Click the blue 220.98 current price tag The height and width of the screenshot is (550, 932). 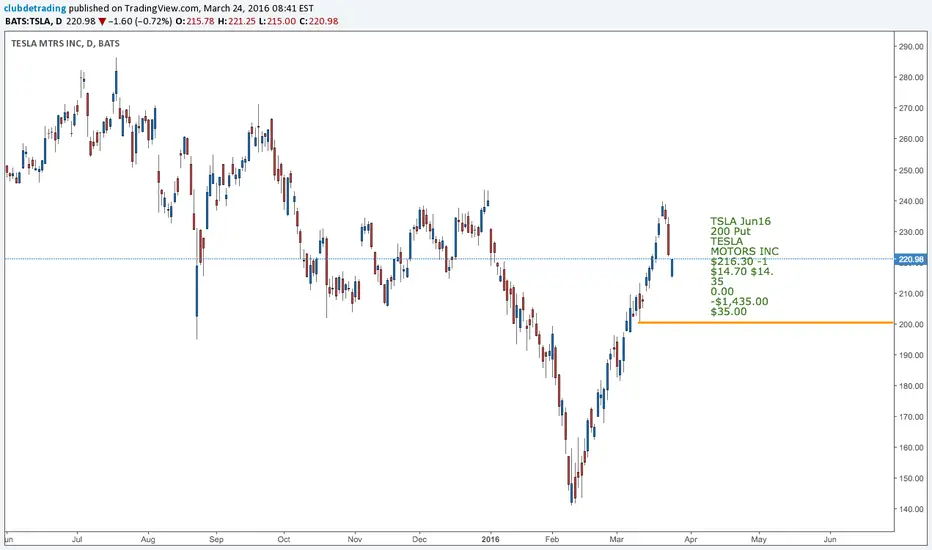point(911,259)
